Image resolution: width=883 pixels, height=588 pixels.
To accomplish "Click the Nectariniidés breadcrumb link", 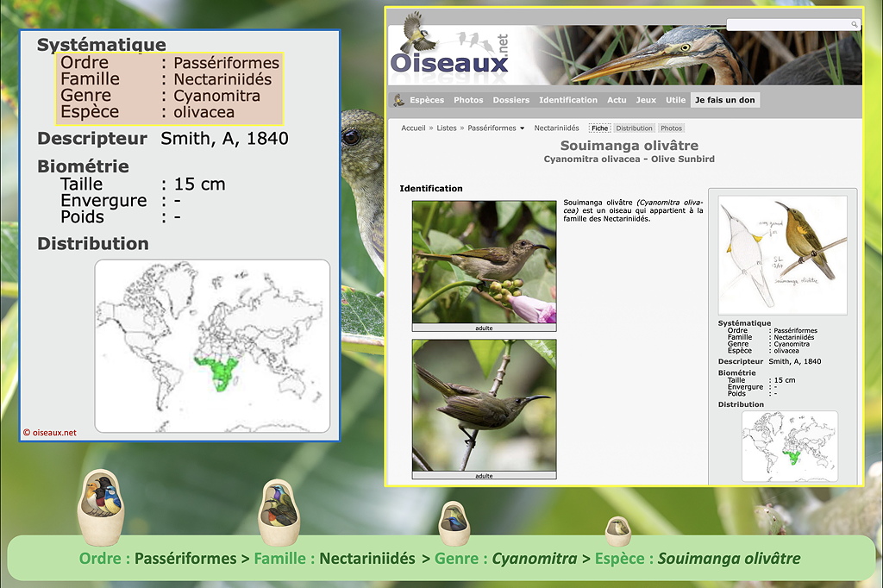I will [556, 128].
